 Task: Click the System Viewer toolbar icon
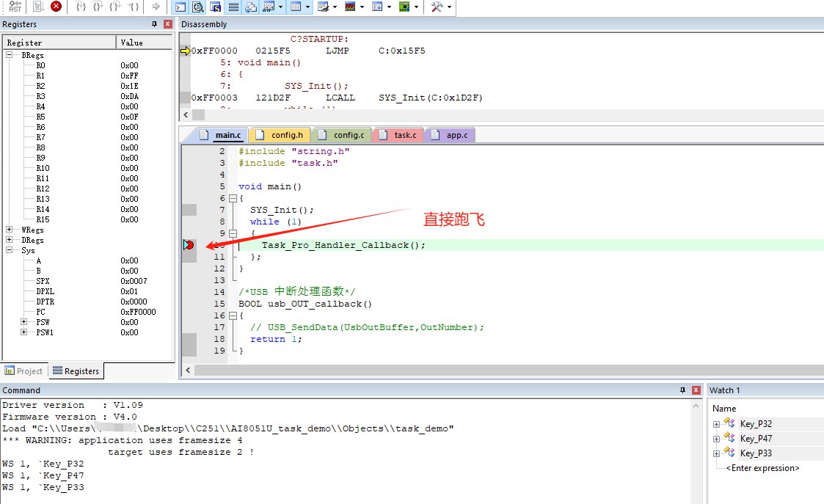pyautogui.click(x=404, y=7)
